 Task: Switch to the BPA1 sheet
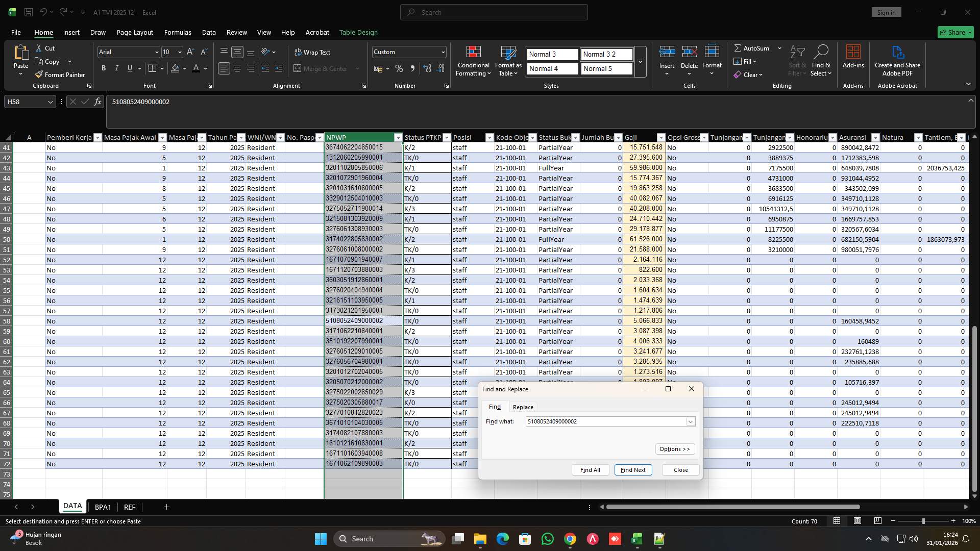click(x=103, y=507)
